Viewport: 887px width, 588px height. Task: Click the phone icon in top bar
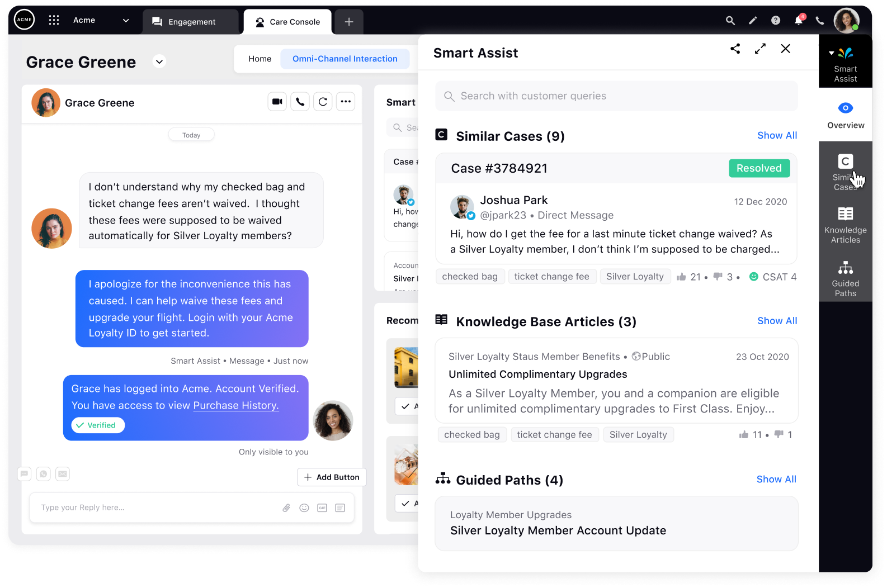tap(820, 21)
